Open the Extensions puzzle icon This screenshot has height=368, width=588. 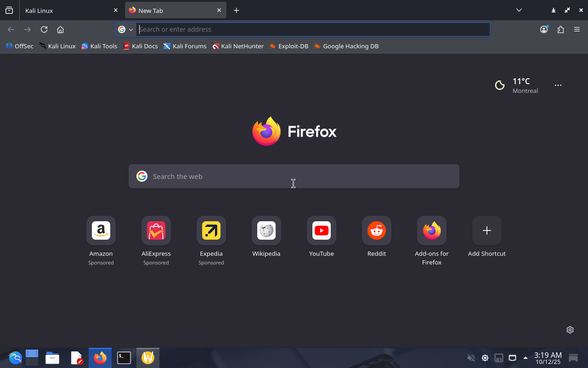tap(560, 29)
